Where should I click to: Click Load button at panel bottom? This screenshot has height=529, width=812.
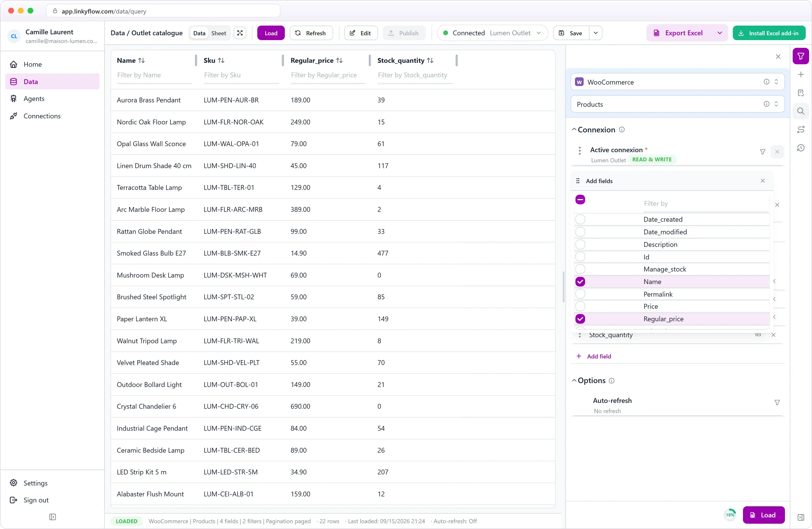coord(763,515)
